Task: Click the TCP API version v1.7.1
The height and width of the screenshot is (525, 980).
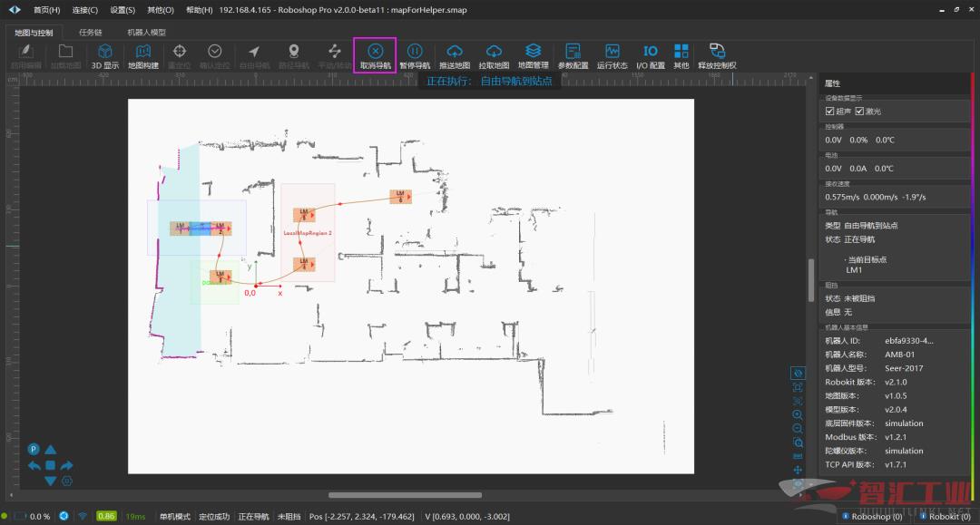Action: [896, 464]
